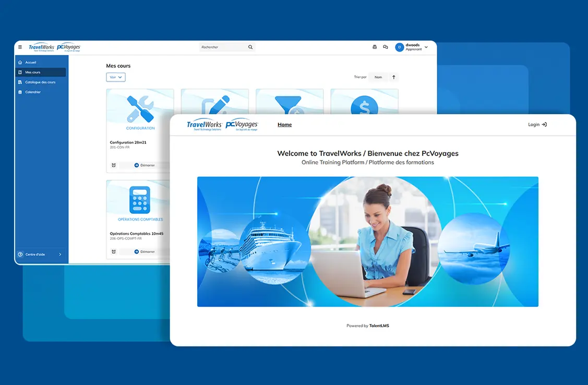Viewport: 588px width, 385px height.
Task: Select Mes cours in the sidebar
Action: [41, 72]
